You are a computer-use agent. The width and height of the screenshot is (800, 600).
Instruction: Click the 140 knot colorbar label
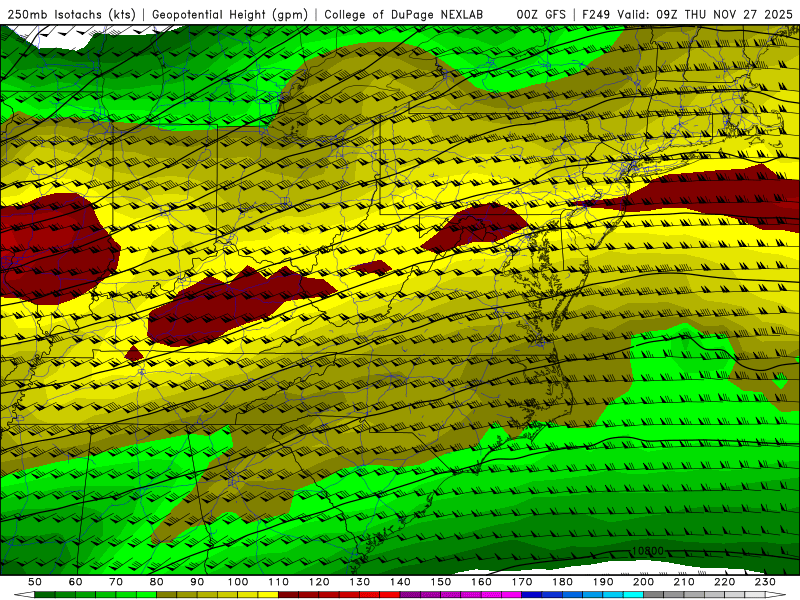pyautogui.click(x=401, y=582)
